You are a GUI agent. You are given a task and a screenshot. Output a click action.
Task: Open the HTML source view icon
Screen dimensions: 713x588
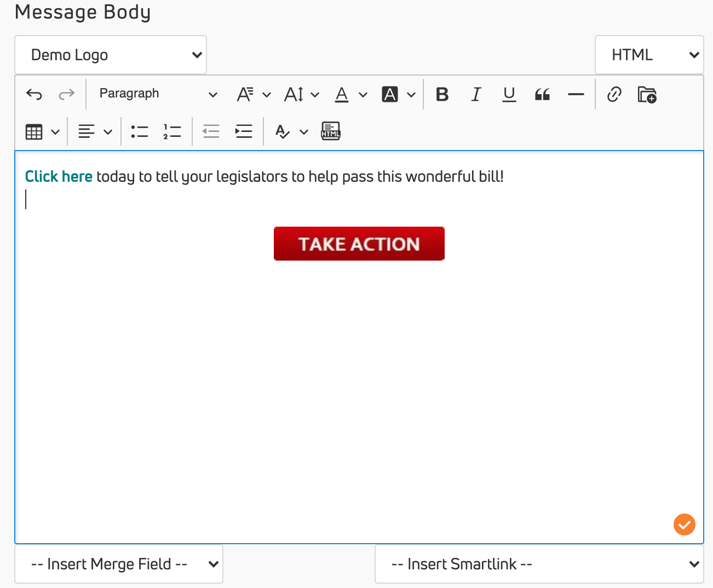(330, 131)
